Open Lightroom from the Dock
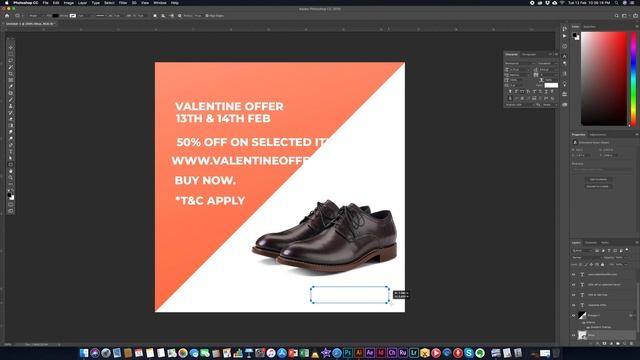This screenshot has width=640, height=360. pyautogui.click(x=414, y=353)
